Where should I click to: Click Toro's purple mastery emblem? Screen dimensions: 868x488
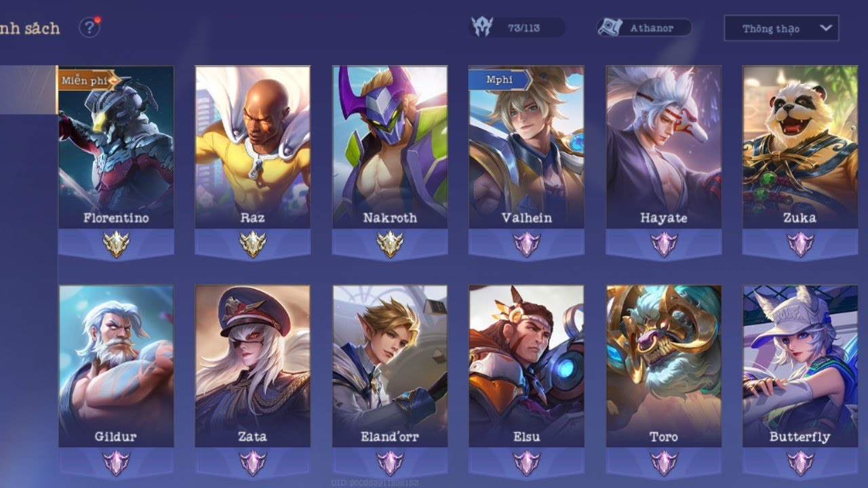(x=663, y=463)
